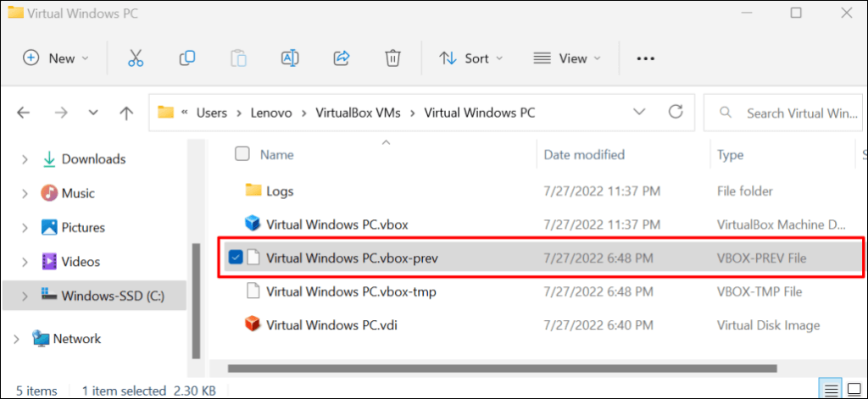The width and height of the screenshot is (868, 399).
Task: Open the View dropdown menu
Action: click(566, 58)
